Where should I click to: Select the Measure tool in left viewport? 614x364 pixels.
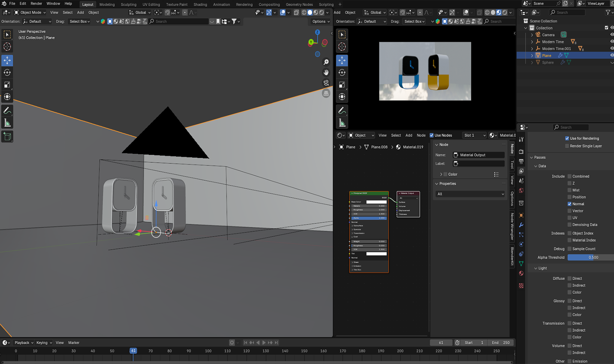[x=7, y=123]
